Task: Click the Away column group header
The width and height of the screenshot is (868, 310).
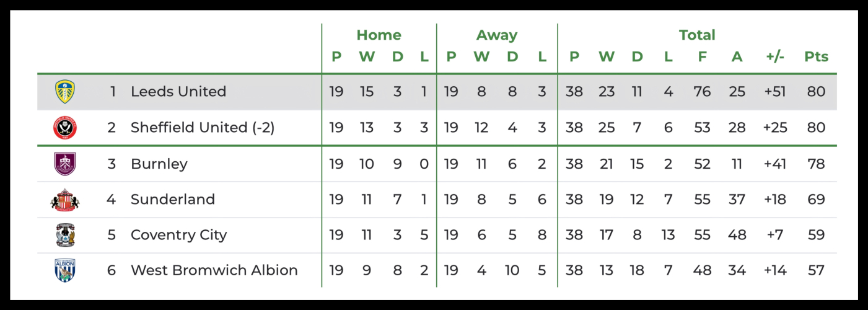Action: (496, 35)
